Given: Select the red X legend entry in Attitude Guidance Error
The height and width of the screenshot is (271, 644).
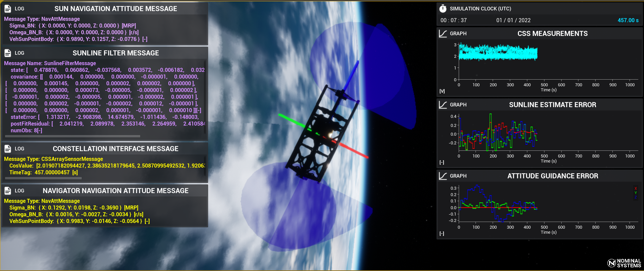Looking at the screenshot, I should coord(636,188).
